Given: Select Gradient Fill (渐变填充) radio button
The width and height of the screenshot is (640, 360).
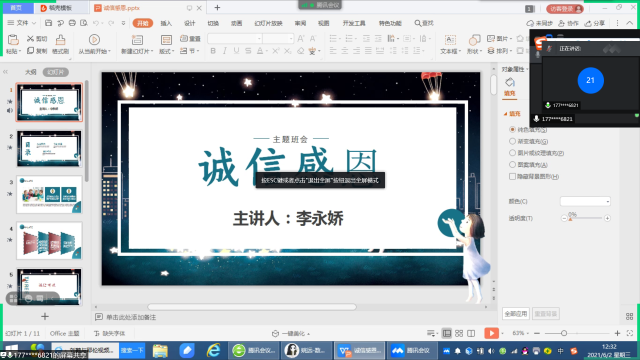Looking at the screenshot, I should pos(512,141).
